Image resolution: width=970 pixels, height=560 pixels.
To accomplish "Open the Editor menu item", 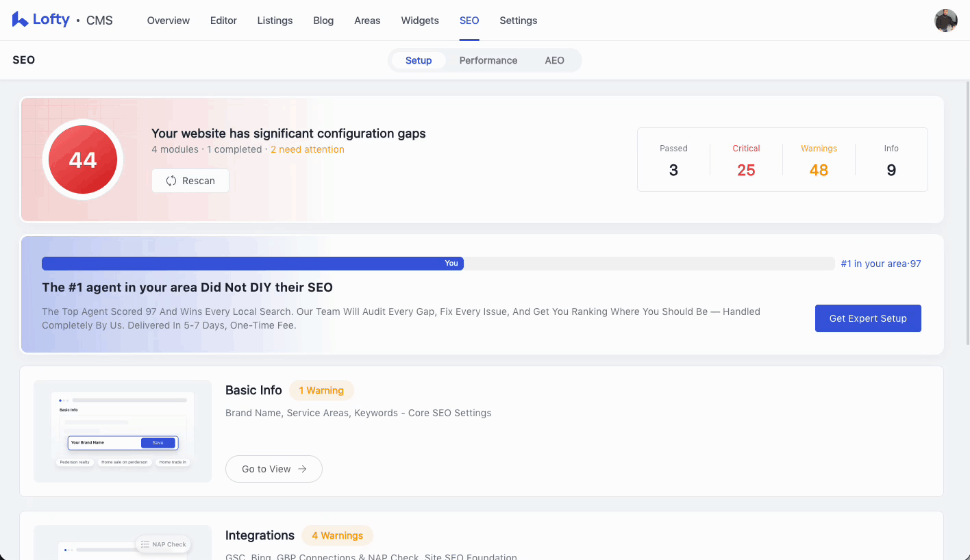I will point(223,21).
